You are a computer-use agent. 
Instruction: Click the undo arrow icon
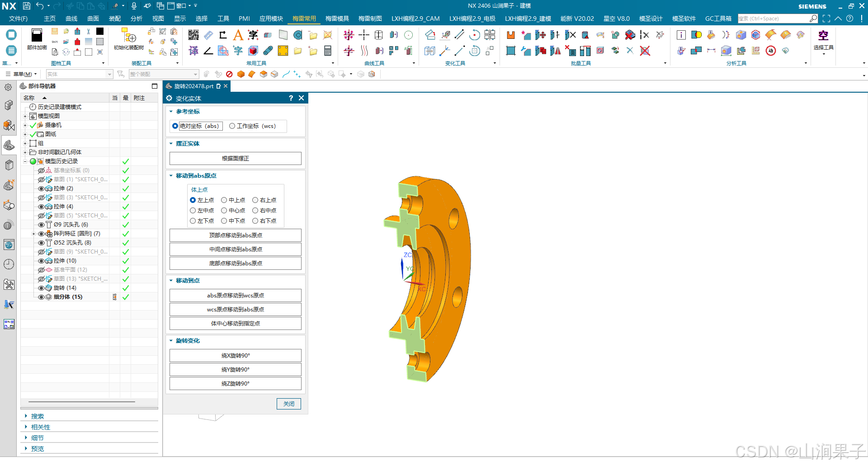click(40, 6)
